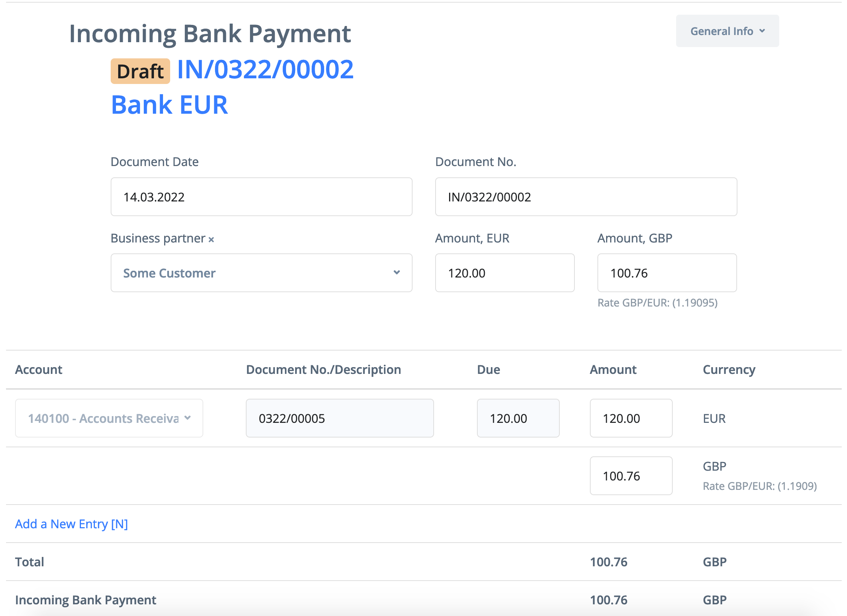847x616 pixels.
Task: Focus the Amount, GBP field in header
Action: (667, 273)
